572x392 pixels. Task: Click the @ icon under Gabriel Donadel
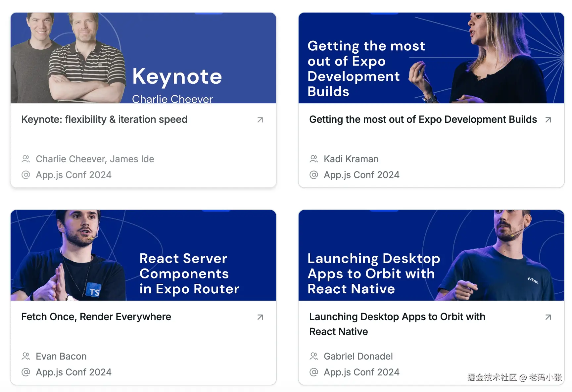314,372
